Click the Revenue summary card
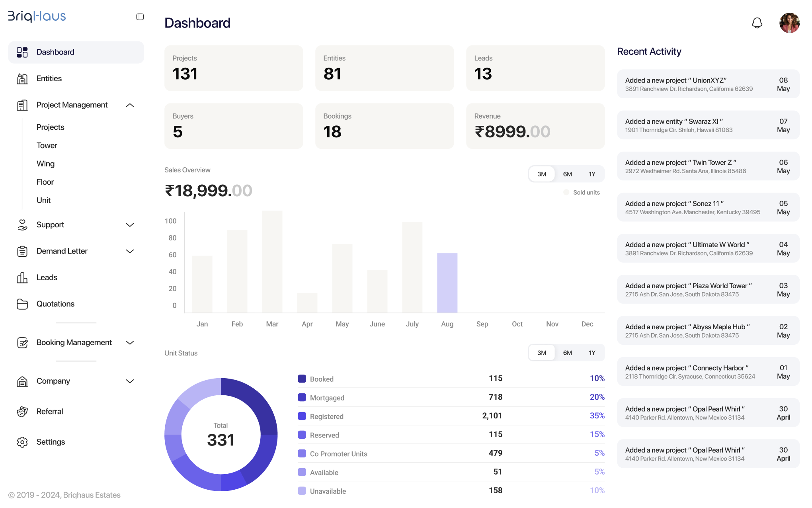Image resolution: width=812 pixels, height=508 pixels. click(x=535, y=126)
